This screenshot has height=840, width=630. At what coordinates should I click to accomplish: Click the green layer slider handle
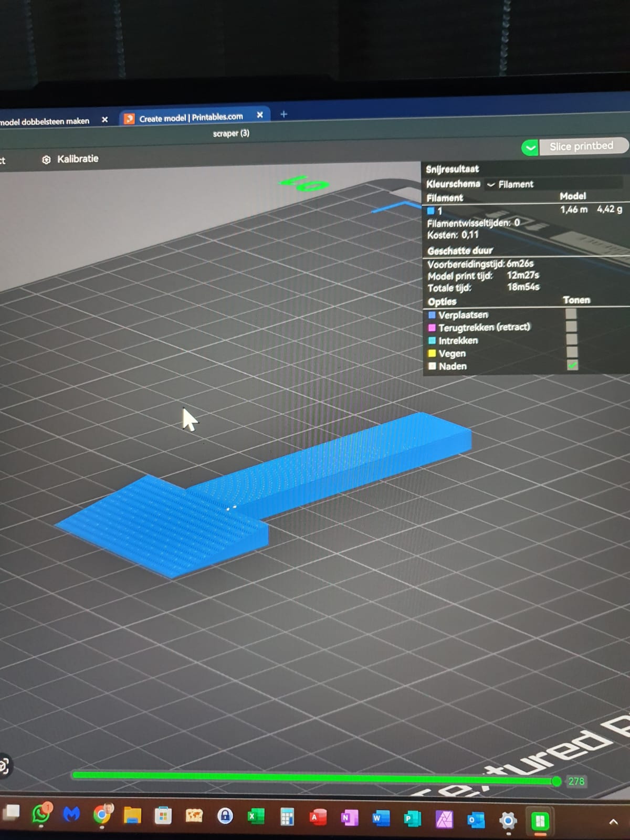pyautogui.click(x=556, y=782)
